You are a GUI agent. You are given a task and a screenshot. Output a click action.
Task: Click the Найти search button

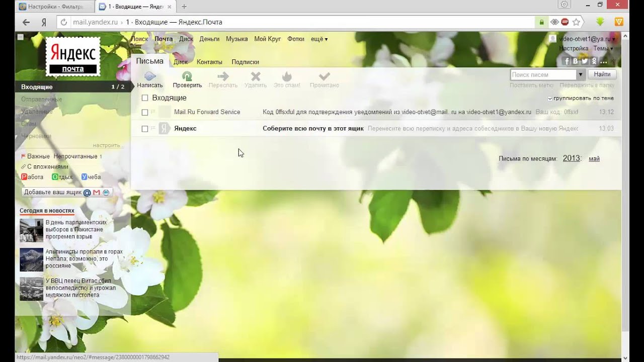coord(602,74)
